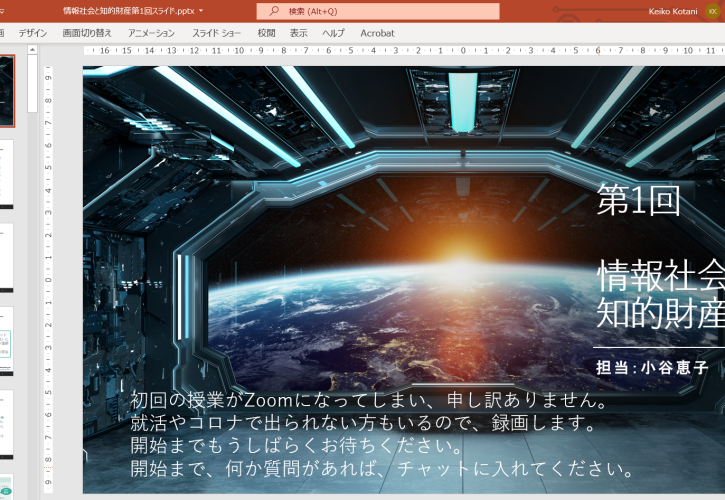The image size is (725, 500).
Task: Click the 知的財産 title text line
Action: point(661,313)
